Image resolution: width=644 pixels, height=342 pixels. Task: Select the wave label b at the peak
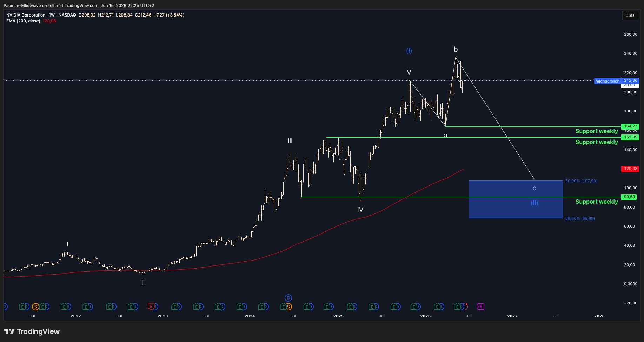point(456,50)
